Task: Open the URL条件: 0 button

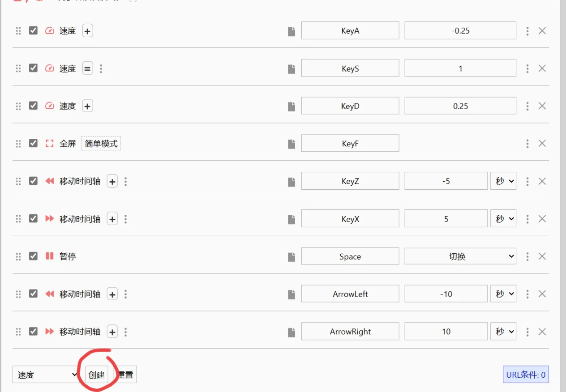Action: click(x=526, y=375)
